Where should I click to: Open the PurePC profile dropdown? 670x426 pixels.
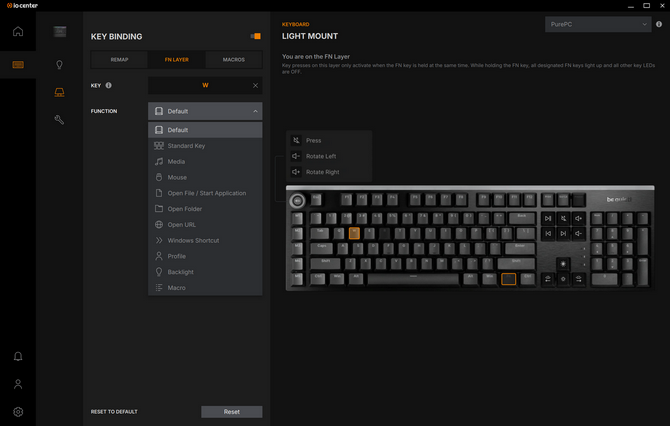(598, 24)
